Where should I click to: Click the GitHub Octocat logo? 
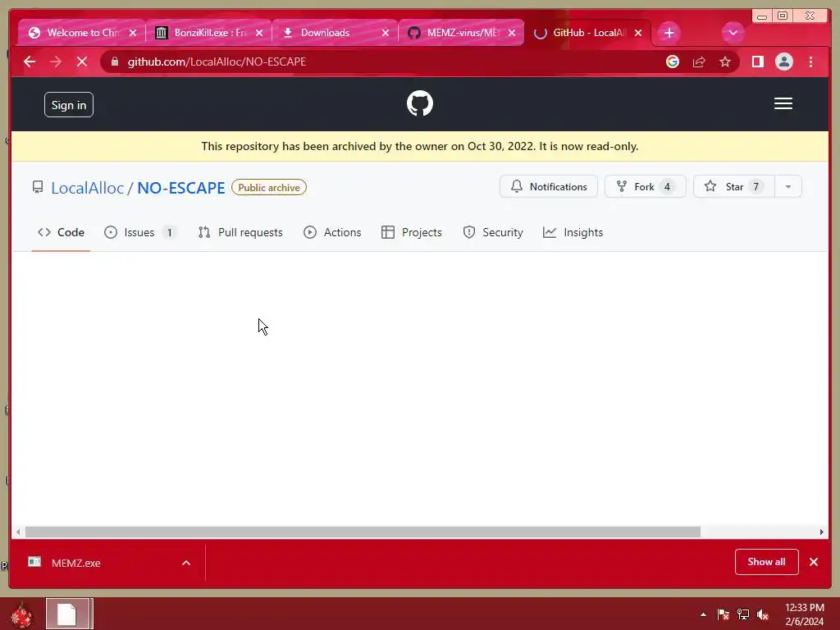(419, 103)
